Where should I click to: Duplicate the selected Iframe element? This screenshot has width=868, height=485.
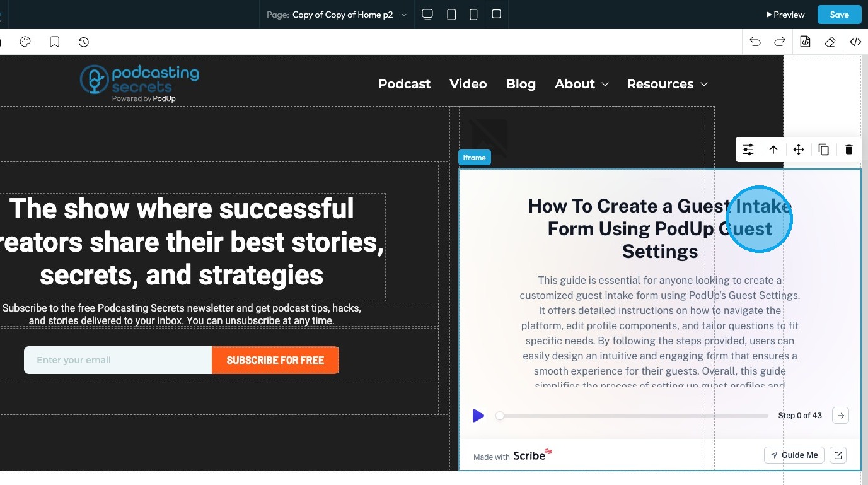point(824,149)
